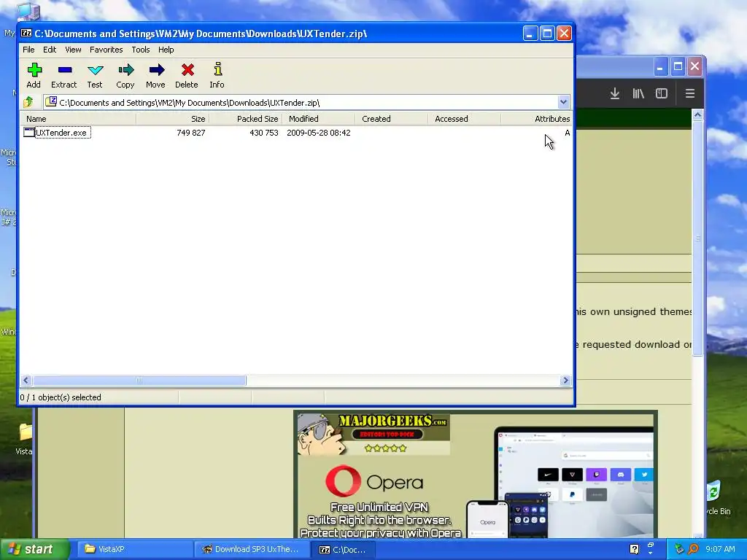Click the UXTender.exe file icon

point(29,133)
